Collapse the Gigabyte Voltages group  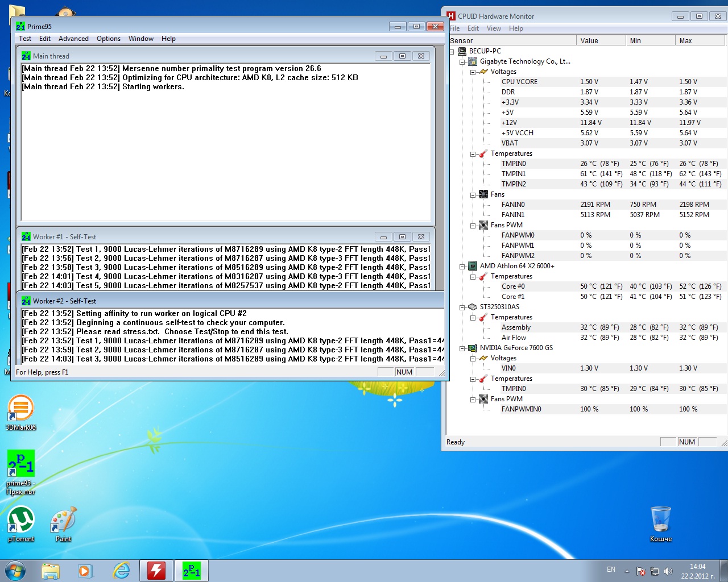[473, 72]
